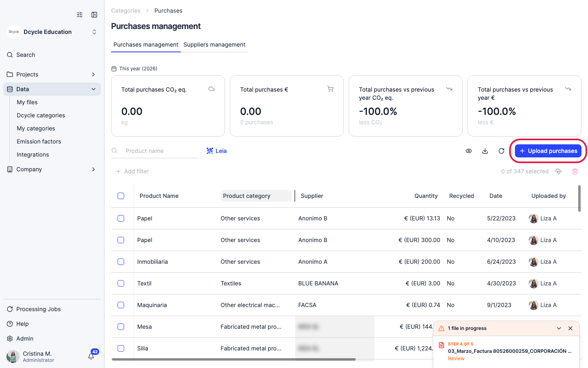
Task: Click the Projects folder icon
Action: (10, 74)
